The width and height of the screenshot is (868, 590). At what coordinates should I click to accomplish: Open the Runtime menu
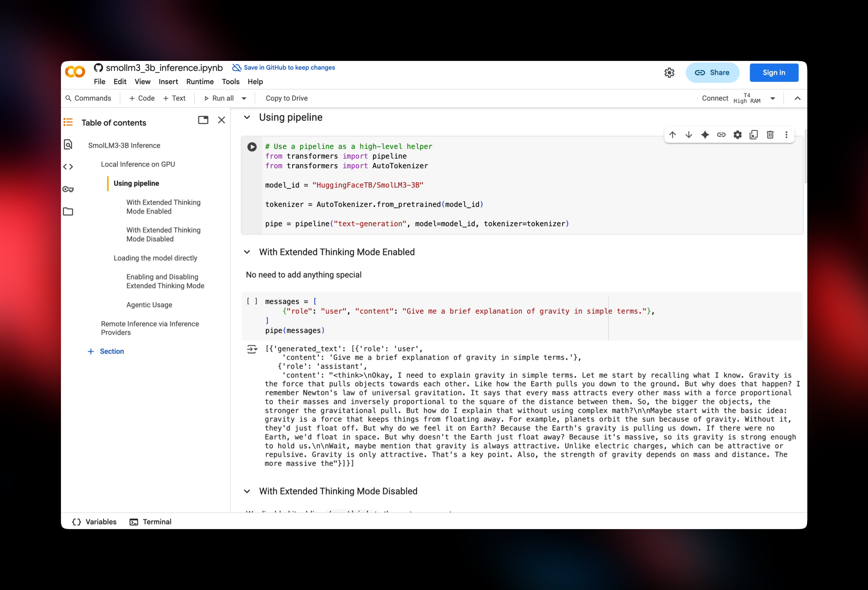click(x=200, y=82)
